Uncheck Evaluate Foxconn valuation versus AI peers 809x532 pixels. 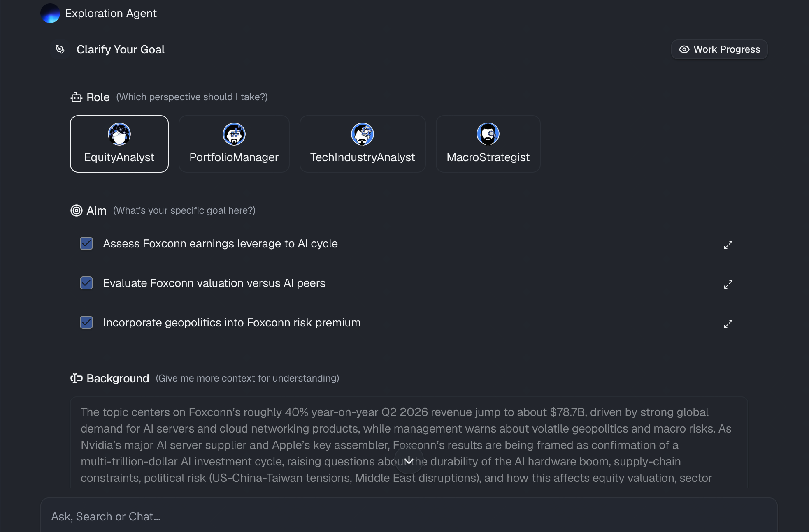coord(86,283)
